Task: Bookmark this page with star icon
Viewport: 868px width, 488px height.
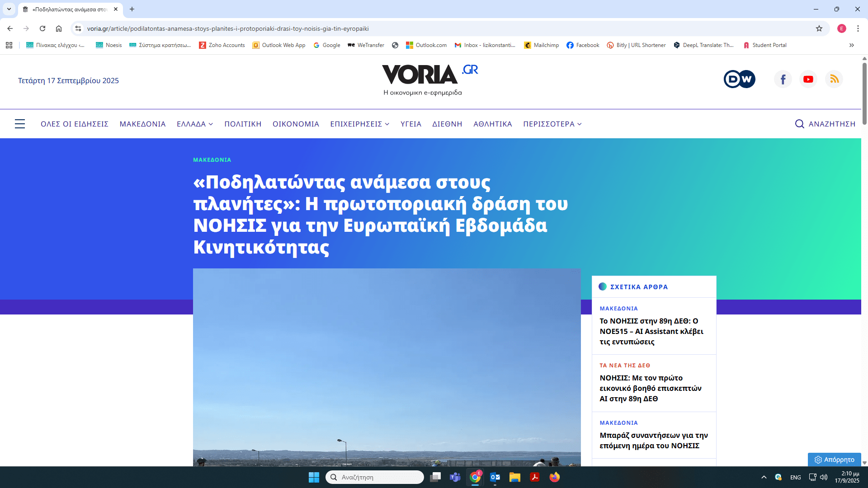Action: pos(819,28)
